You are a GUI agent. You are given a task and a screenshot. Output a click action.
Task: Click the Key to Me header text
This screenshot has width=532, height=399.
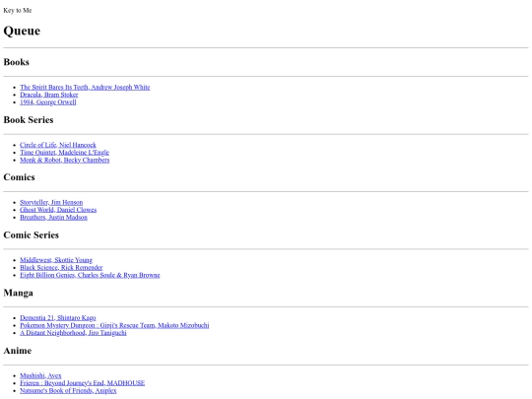click(18, 10)
